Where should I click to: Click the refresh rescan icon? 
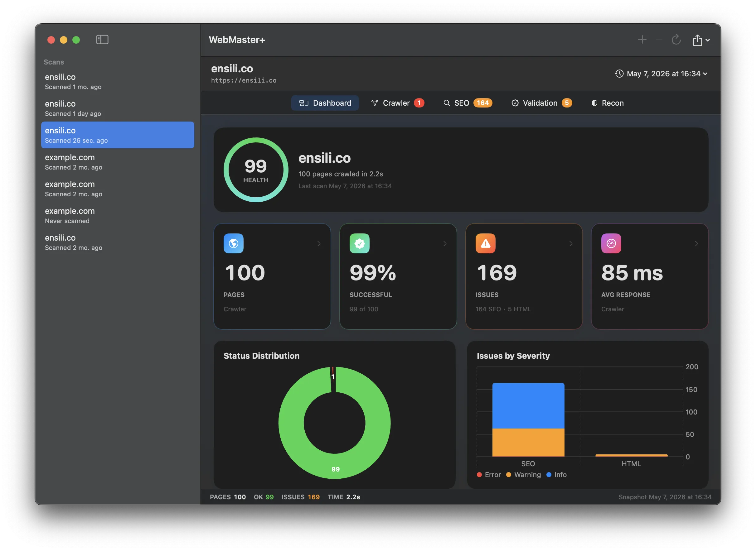(676, 40)
